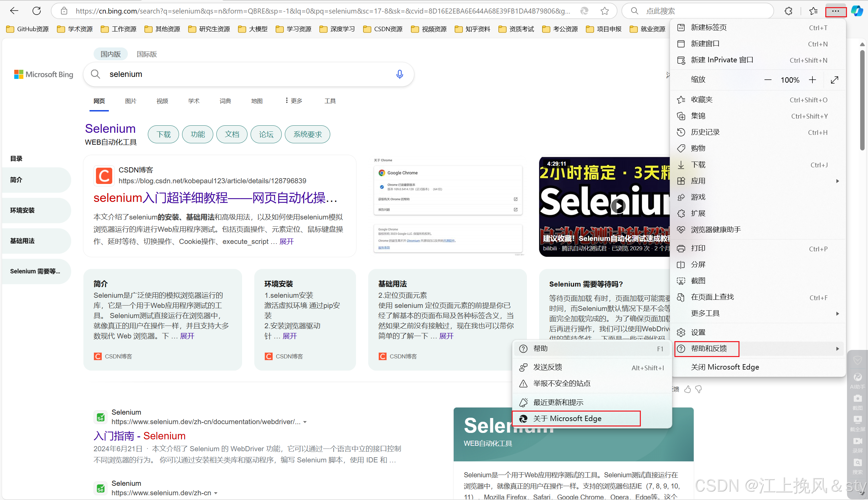This screenshot has width=868, height=500.
Task: Click the 下载 pill button
Action: tap(163, 134)
